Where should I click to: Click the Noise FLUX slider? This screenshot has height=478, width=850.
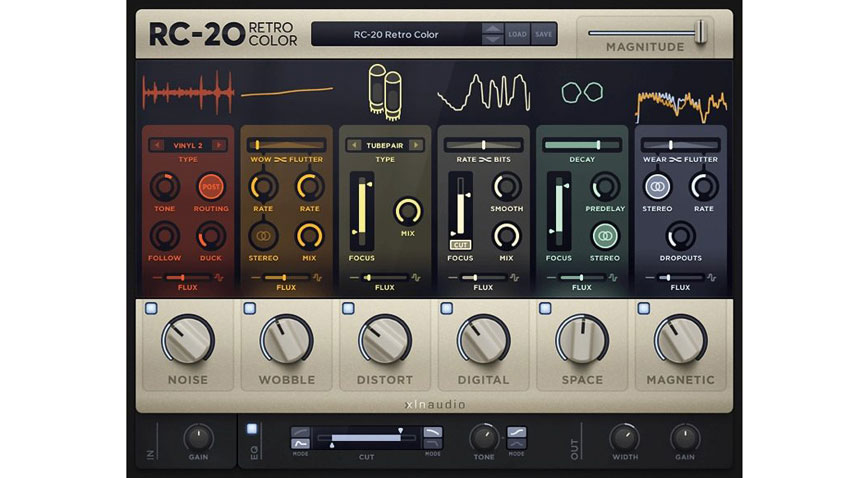click(x=188, y=277)
